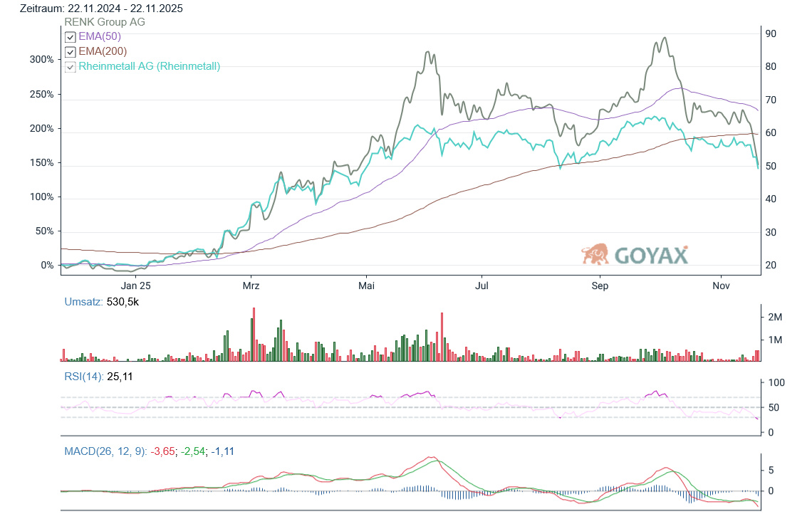Click the red MACD value -3,65
Viewport: 812px width, 514px height.
(x=165, y=451)
